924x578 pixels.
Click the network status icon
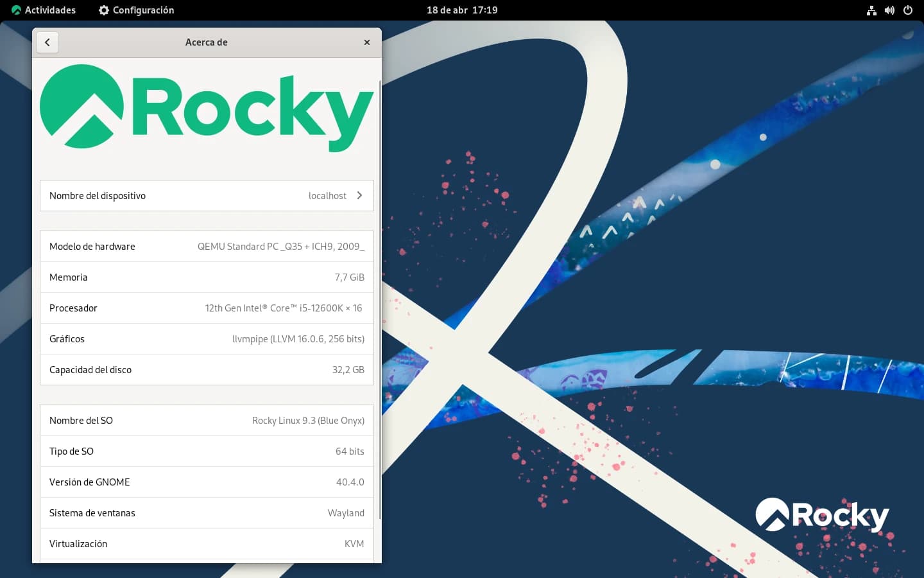point(871,10)
